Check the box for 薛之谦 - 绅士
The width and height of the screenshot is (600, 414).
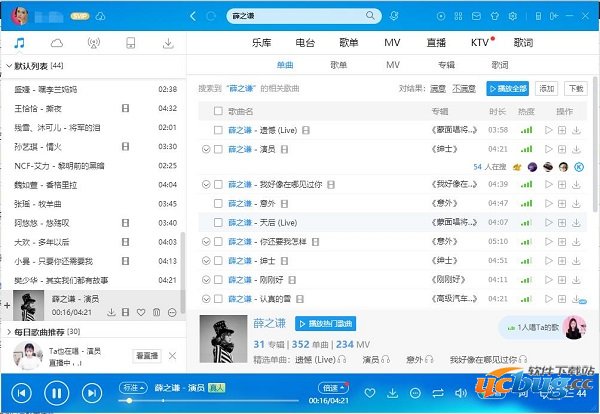point(218,261)
